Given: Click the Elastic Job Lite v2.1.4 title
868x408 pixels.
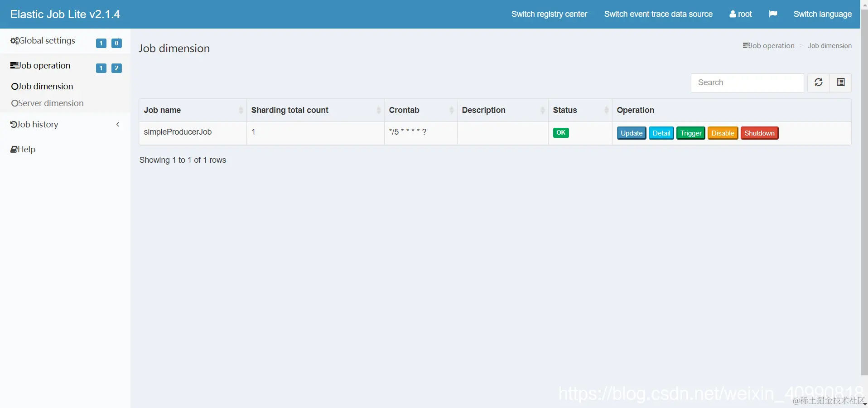Looking at the screenshot, I should (65, 14).
